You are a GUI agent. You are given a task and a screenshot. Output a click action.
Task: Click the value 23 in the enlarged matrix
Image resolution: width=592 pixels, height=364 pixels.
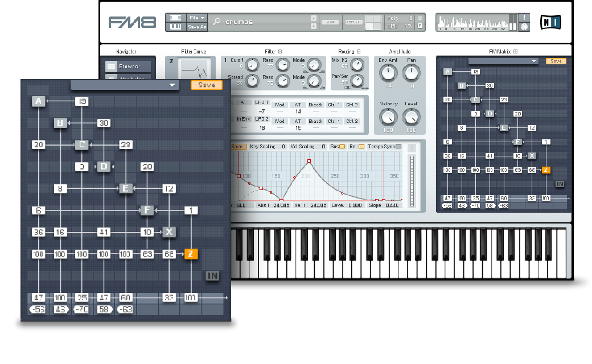(126, 144)
